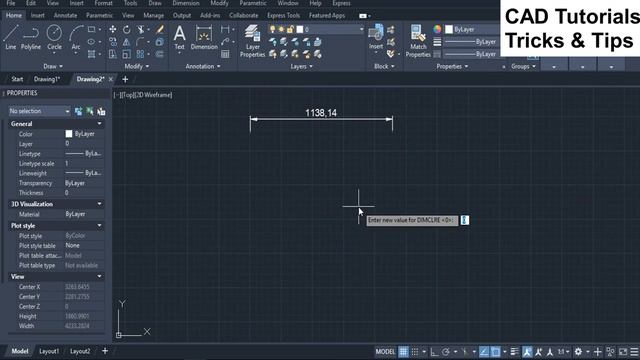
Task: Click the viewport label Top control
Action: (x=128, y=95)
